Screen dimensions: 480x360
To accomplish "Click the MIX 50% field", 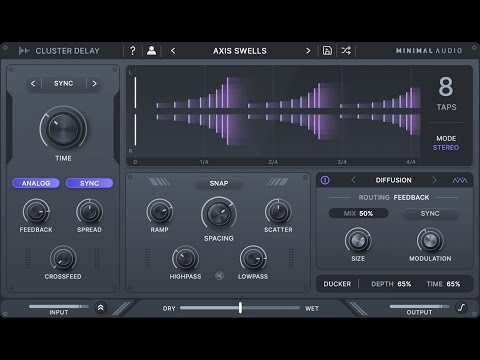I will 359,213.
